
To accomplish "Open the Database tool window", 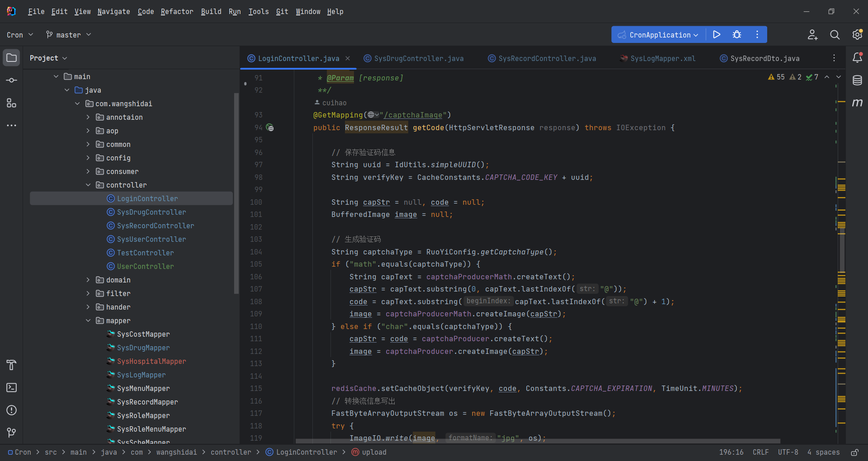I will click(x=857, y=80).
